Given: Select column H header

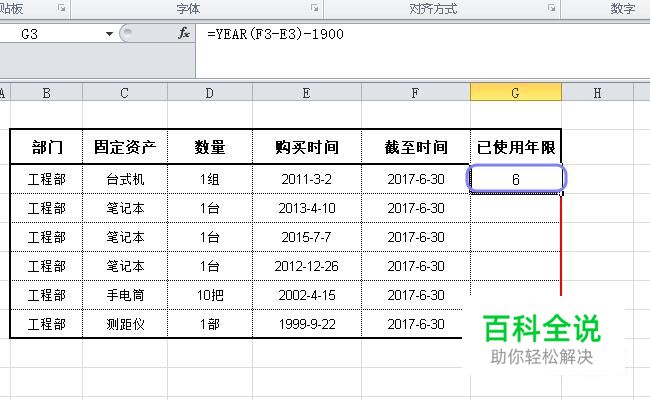Looking at the screenshot, I should coord(597,93).
